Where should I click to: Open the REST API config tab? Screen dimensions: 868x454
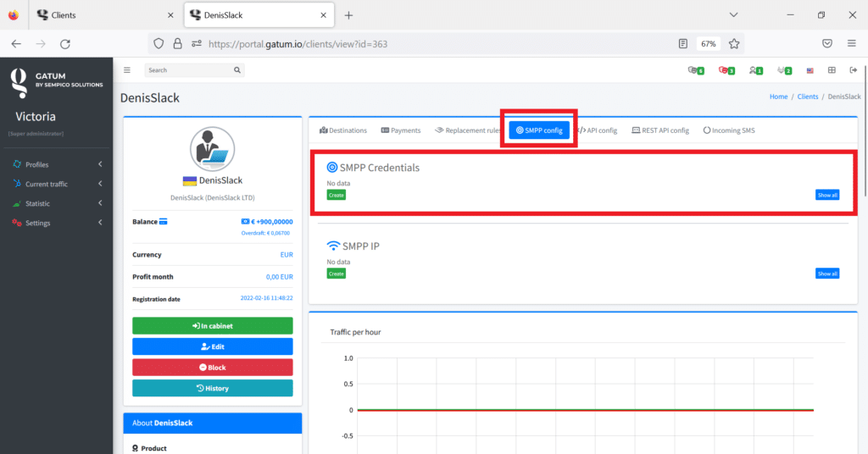660,130
